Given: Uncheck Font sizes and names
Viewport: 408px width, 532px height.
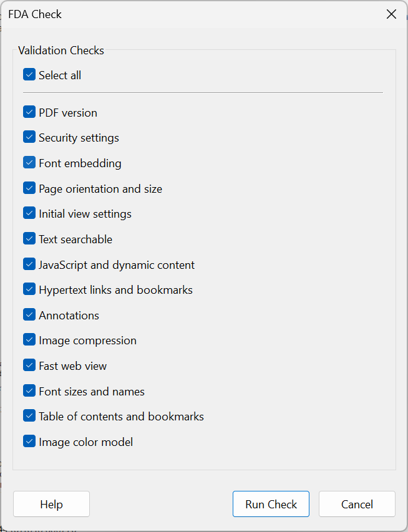Looking at the screenshot, I should (29, 390).
